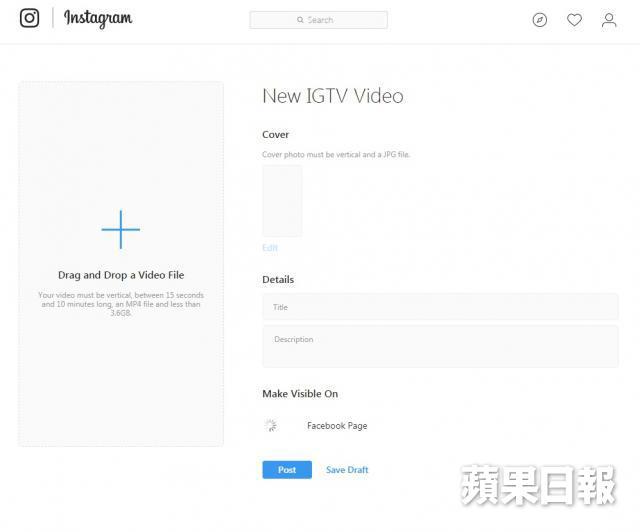Toggle the Facebook Page visibility switch

point(271,425)
